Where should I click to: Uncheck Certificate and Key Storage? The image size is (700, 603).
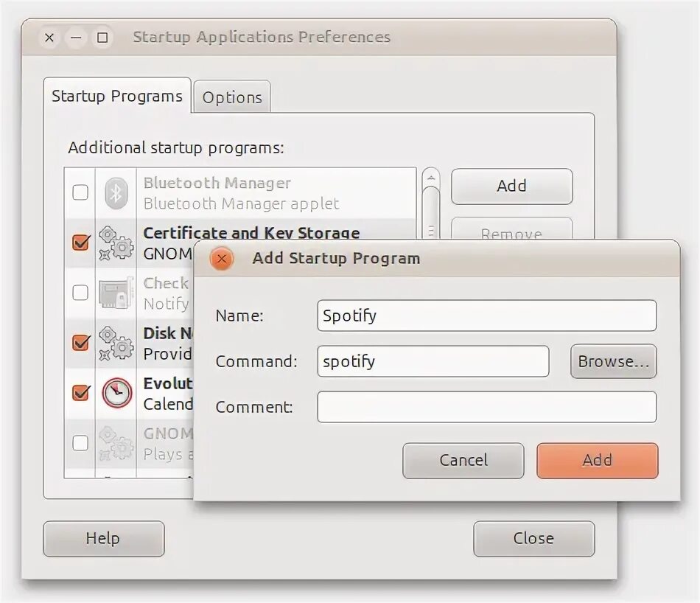click(81, 243)
